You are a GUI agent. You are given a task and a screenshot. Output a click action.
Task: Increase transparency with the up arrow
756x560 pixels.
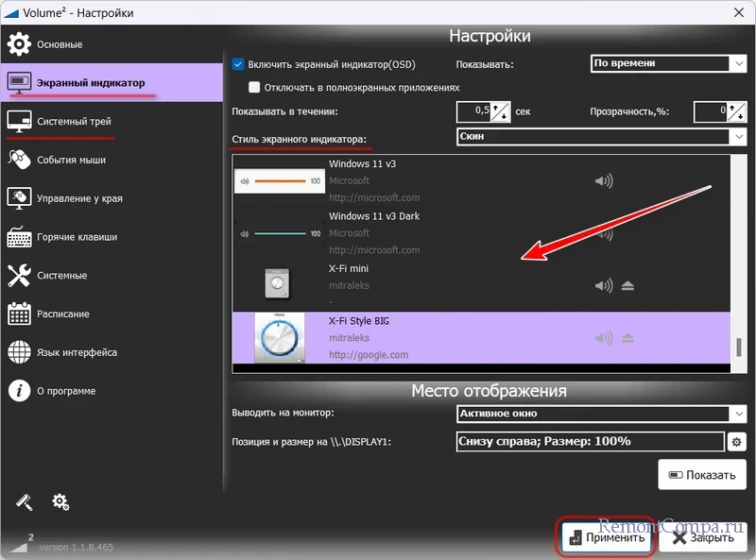733,108
